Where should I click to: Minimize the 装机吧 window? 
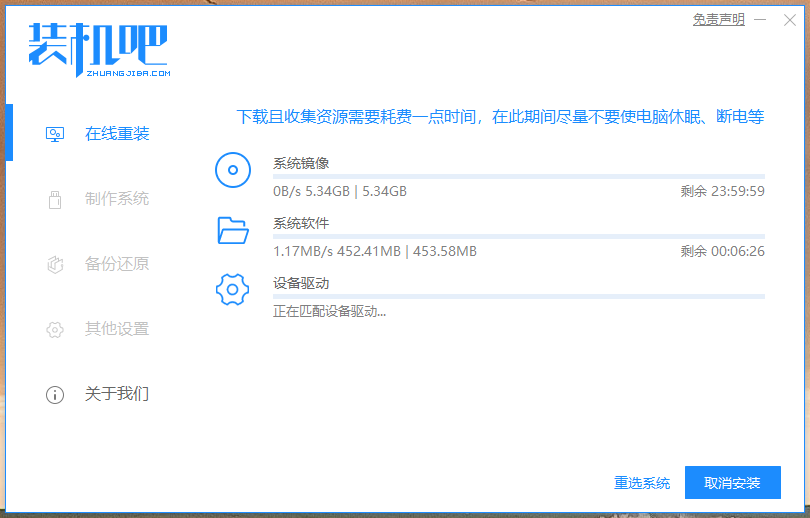point(761,20)
